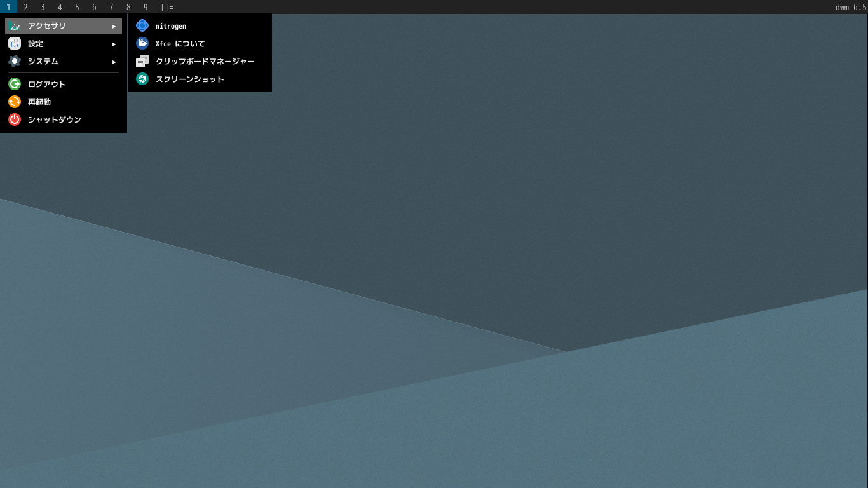Select the Xfce について menu entry

(x=180, y=43)
